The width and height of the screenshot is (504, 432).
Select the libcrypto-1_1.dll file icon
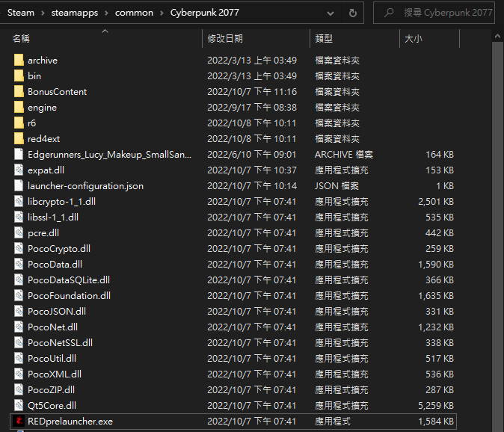19,201
